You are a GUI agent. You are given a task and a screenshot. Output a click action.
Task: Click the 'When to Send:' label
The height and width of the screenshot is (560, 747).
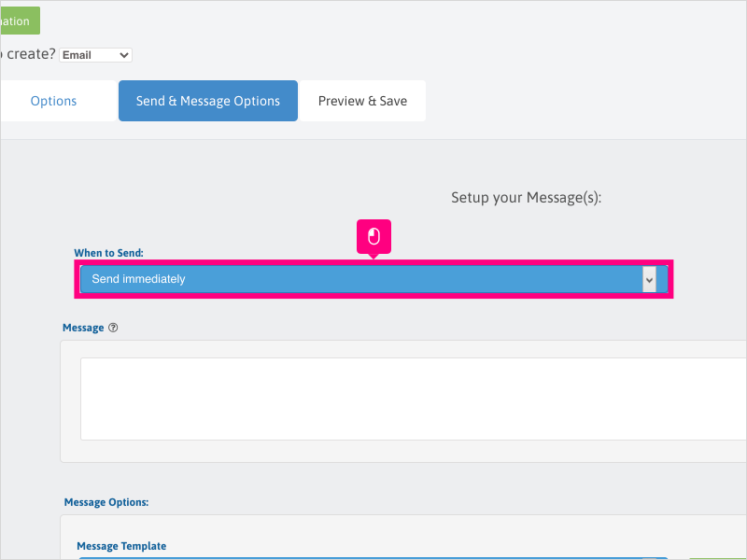tap(108, 253)
